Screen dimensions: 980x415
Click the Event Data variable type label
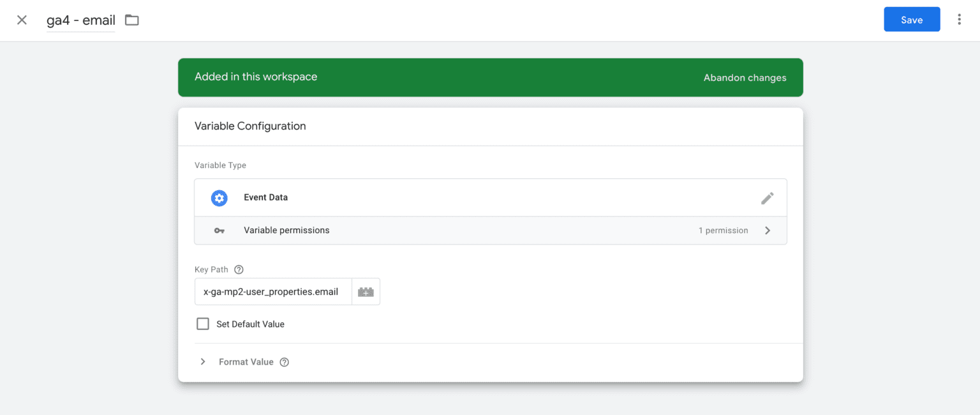[265, 197]
